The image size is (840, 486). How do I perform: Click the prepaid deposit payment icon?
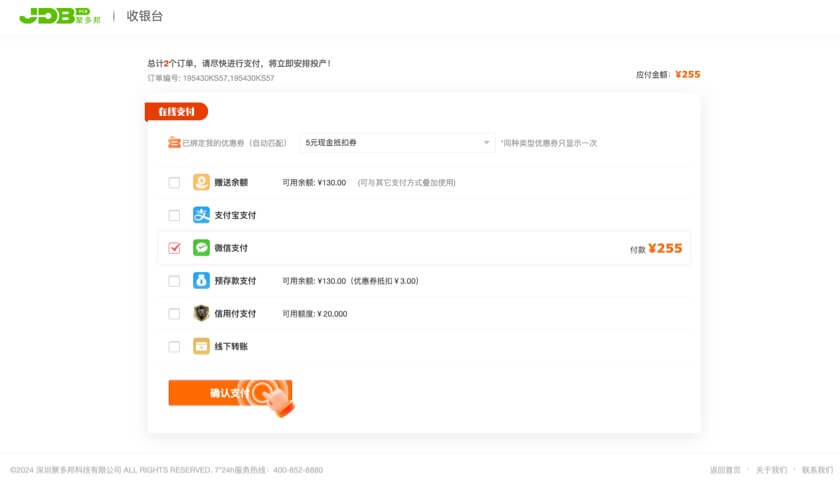click(x=201, y=280)
